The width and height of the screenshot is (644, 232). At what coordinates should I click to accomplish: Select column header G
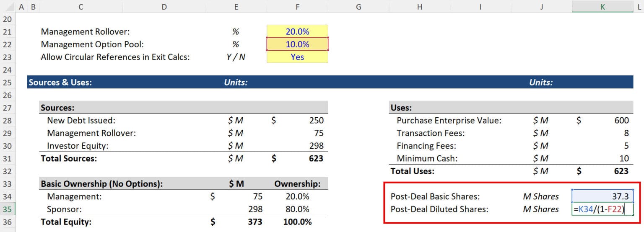(358, 7)
